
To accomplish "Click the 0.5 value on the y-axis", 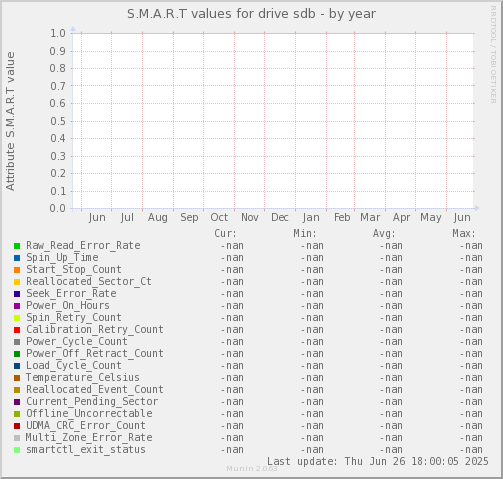I will pyautogui.click(x=58, y=121).
